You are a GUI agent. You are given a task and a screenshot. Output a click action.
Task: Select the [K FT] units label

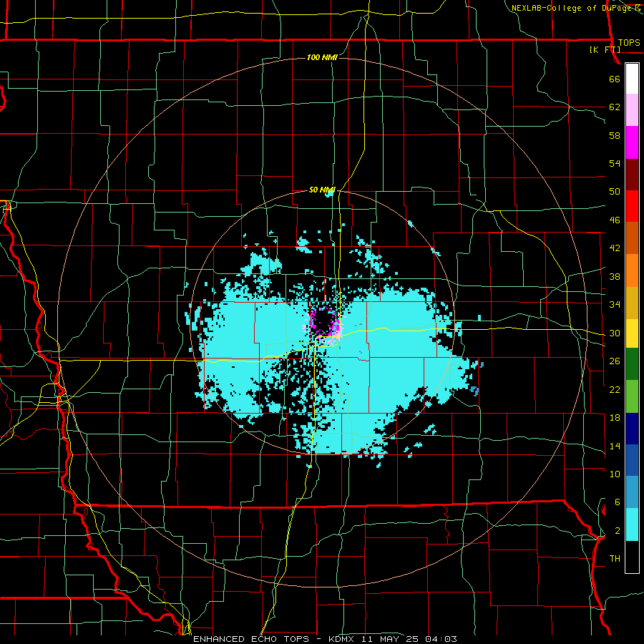click(x=605, y=50)
